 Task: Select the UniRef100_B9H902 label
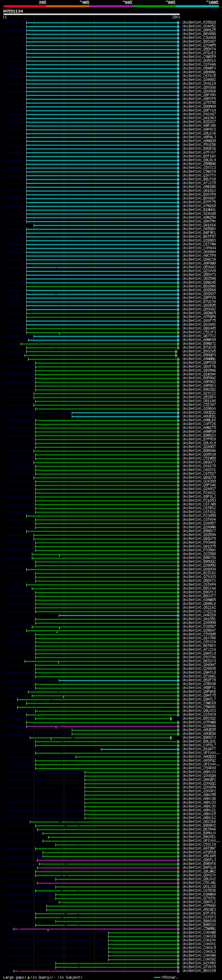click(199, 826)
